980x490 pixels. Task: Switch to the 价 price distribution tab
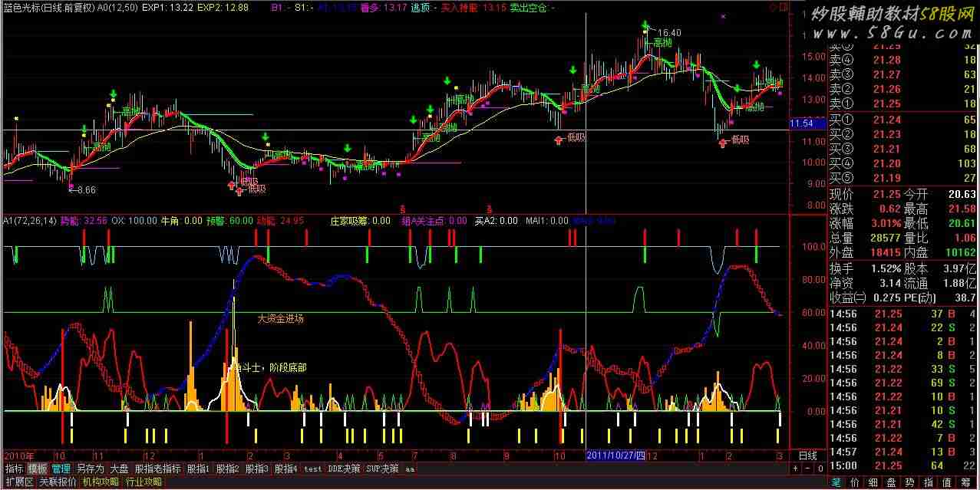854,482
